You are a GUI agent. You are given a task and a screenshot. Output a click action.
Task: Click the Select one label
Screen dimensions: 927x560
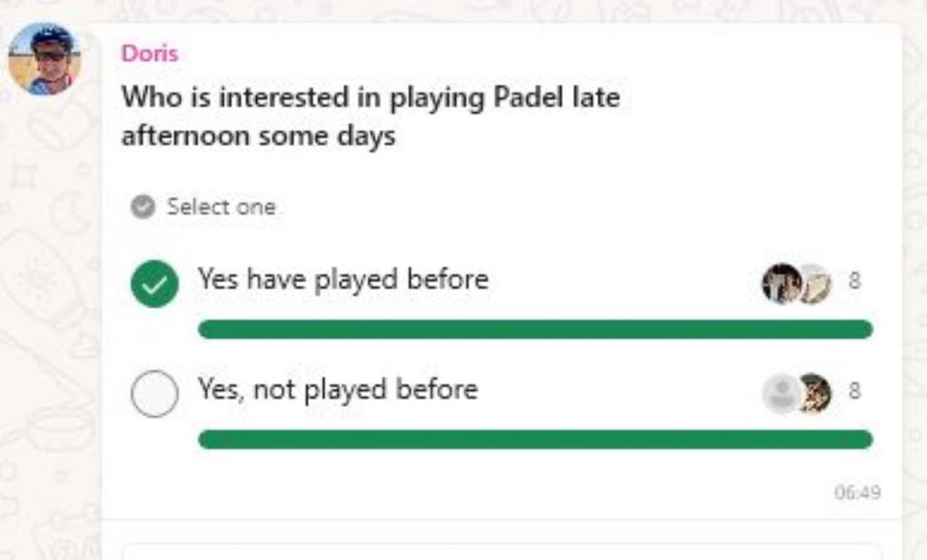coord(221,207)
